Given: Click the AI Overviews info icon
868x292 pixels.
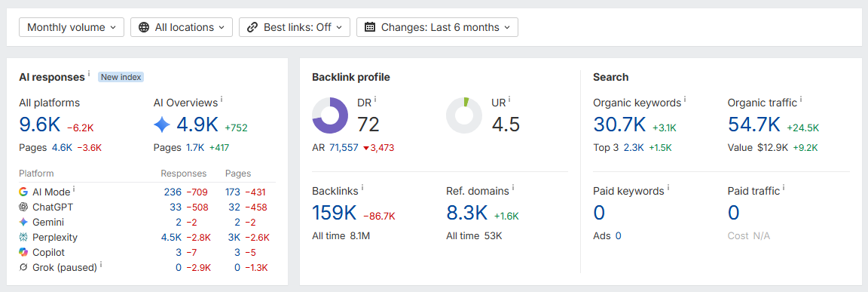Looking at the screenshot, I should 222,99.
